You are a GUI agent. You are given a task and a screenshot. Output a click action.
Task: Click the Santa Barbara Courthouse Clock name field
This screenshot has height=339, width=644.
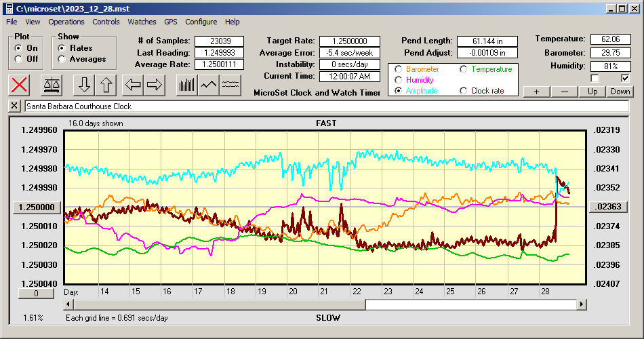[x=327, y=106]
